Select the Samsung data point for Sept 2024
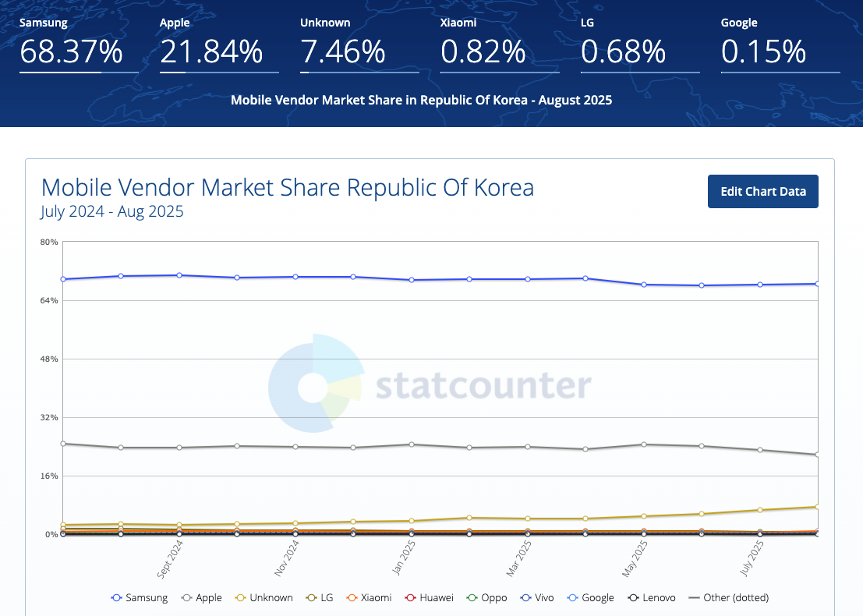863x616 pixels. tap(179, 275)
